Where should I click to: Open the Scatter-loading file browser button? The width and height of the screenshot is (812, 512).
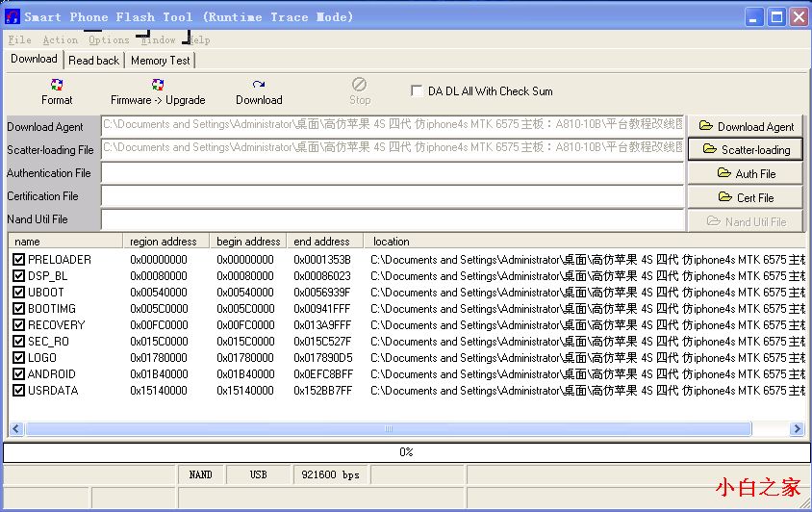click(746, 150)
